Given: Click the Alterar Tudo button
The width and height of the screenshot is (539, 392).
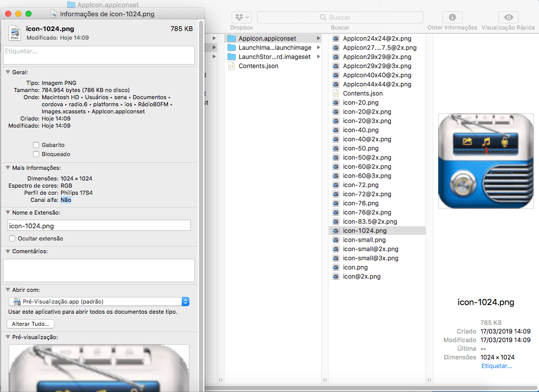Looking at the screenshot, I should 30,324.
